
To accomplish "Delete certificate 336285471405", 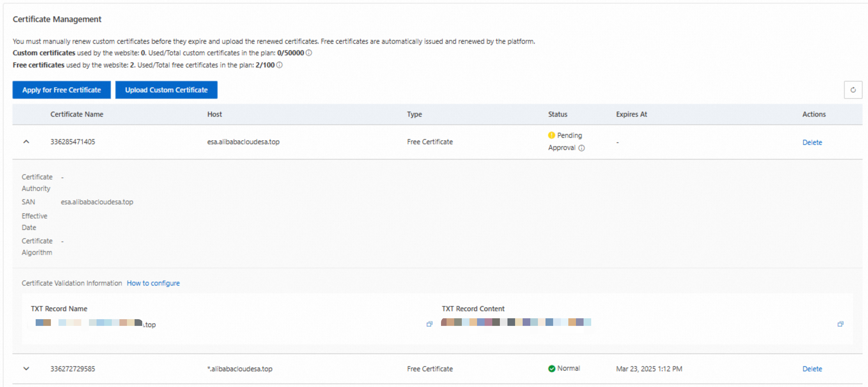I will click(x=812, y=142).
